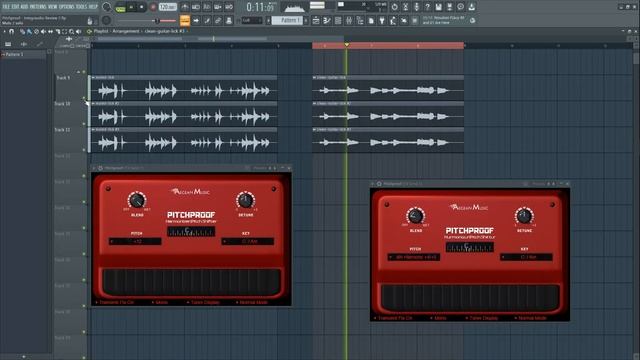
Task: Toggle the orange snap/line mode button
Action: (x=185, y=20)
